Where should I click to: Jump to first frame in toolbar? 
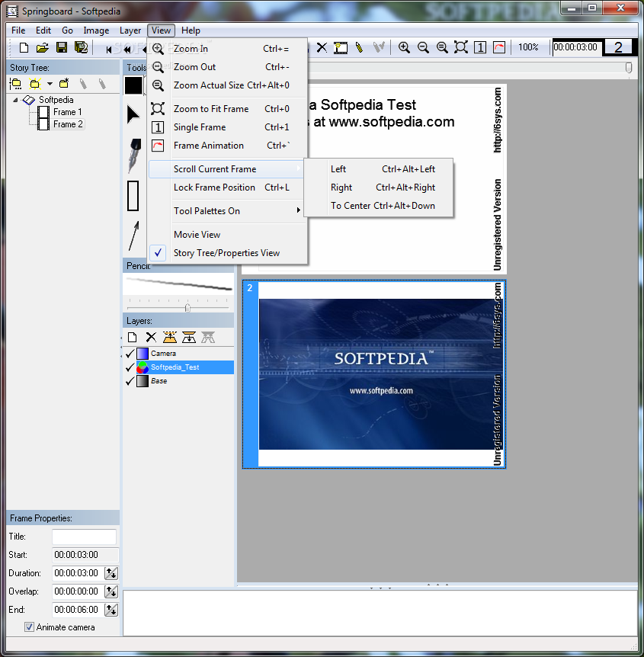(x=109, y=50)
